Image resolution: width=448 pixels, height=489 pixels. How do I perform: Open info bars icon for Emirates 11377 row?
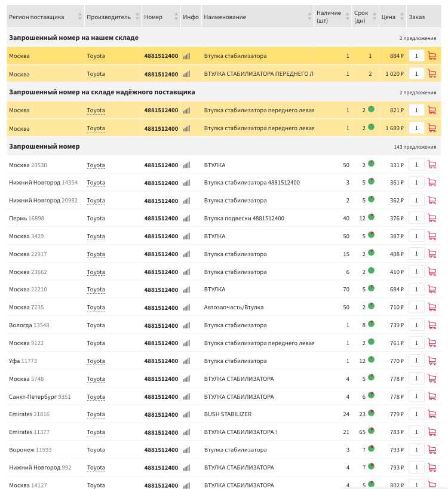(186, 432)
